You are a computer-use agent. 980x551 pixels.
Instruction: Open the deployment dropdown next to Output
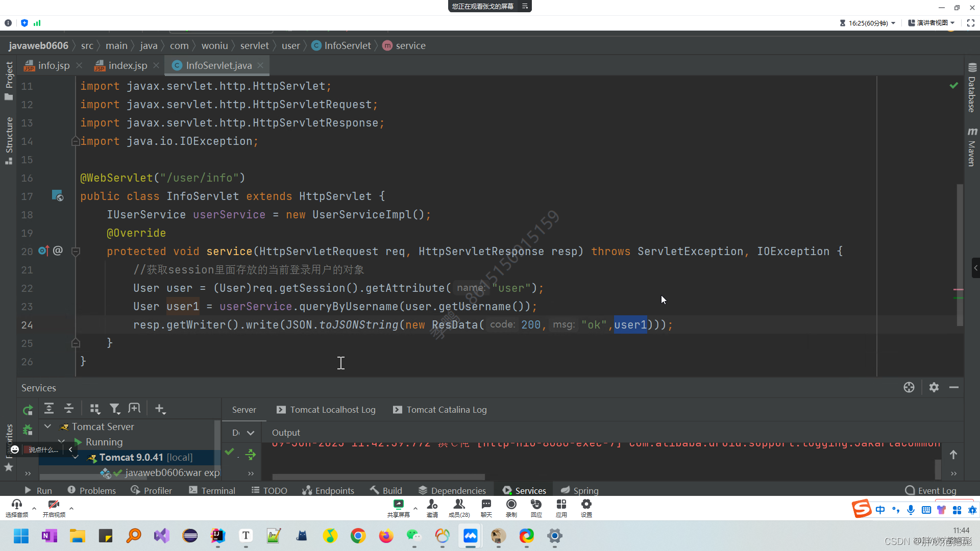click(x=250, y=433)
